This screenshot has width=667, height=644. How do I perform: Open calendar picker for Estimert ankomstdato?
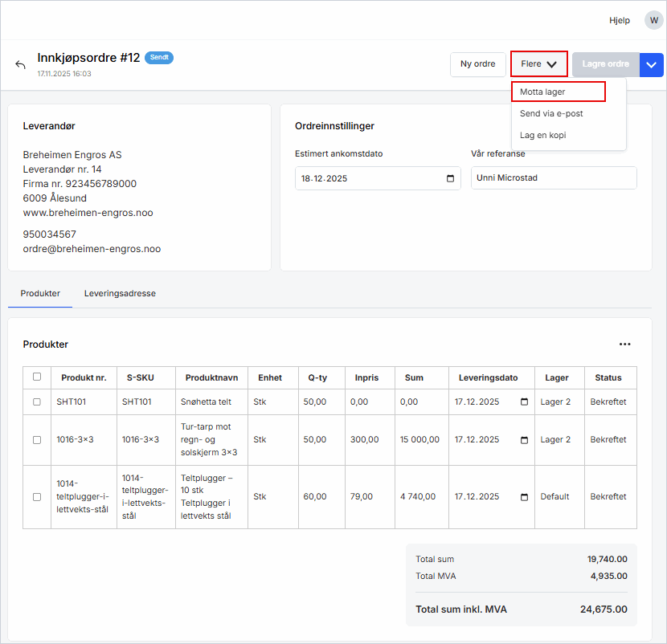(x=450, y=178)
